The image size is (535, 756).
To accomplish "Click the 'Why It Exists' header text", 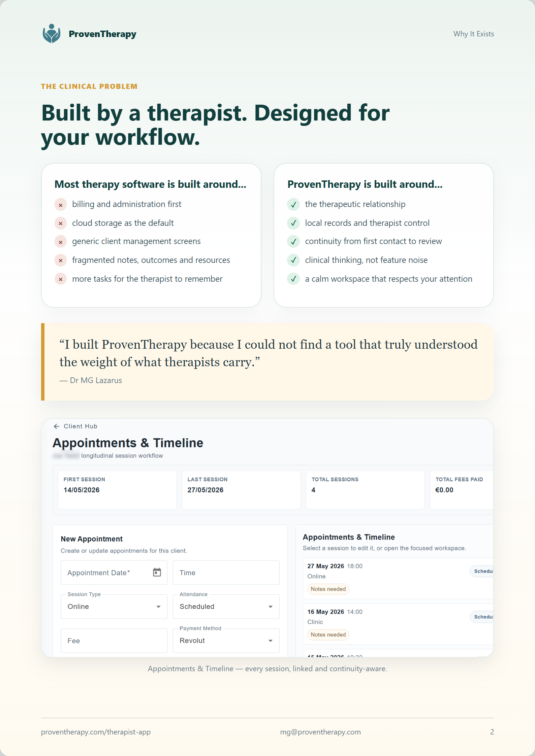I will pos(474,34).
